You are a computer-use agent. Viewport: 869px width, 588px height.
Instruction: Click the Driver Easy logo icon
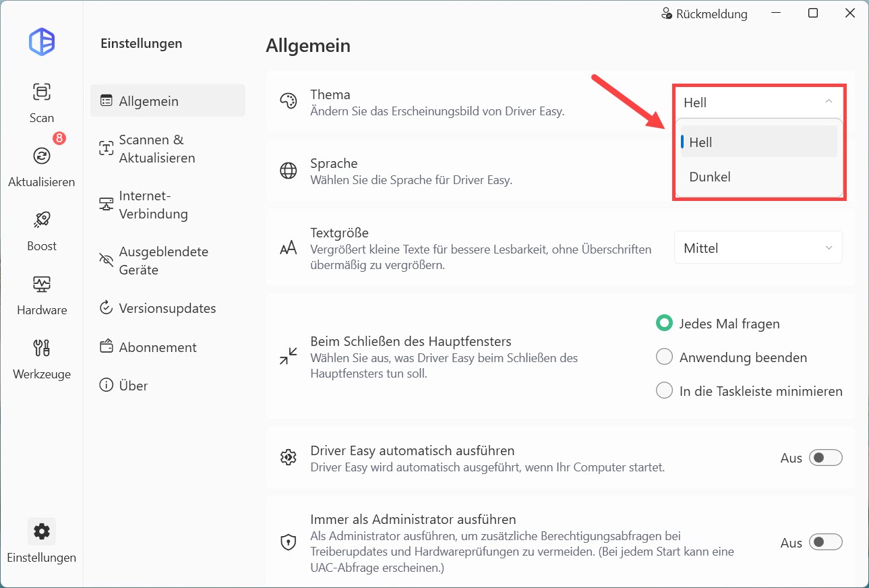pos(42,42)
